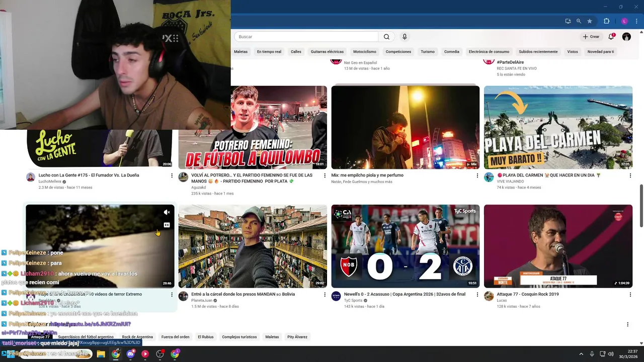Screen dimensions: 644x362
Task: Open PlanetaJuan channel avatar
Action: 183,296
